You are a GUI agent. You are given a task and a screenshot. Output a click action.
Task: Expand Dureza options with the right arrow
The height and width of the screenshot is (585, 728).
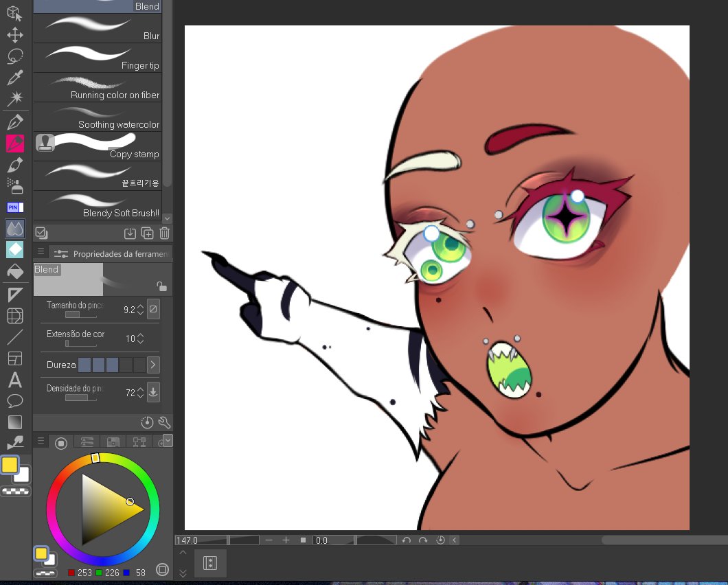pyautogui.click(x=152, y=365)
